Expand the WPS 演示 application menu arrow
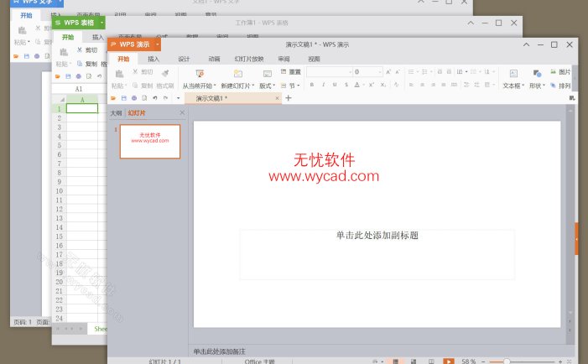This screenshot has height=364, width=588. (x=158, y=44)
